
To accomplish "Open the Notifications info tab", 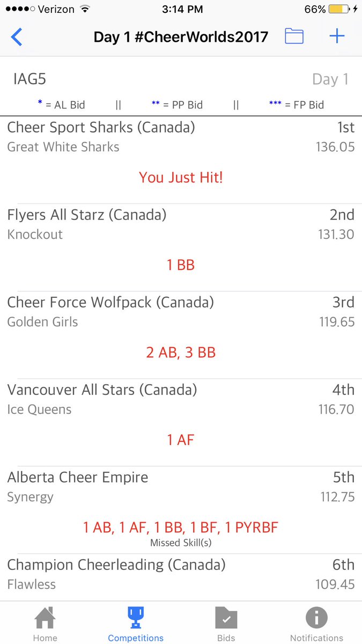I will point(316,624).
